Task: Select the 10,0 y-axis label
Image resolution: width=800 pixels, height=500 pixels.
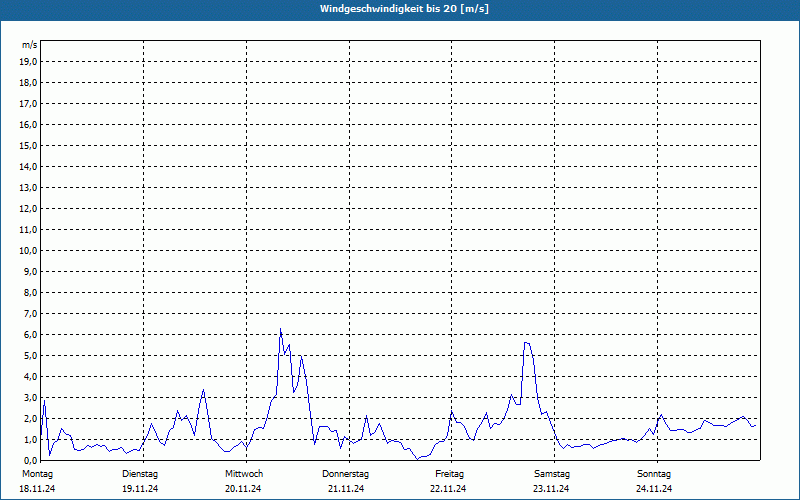Action: tap(29, 250)
